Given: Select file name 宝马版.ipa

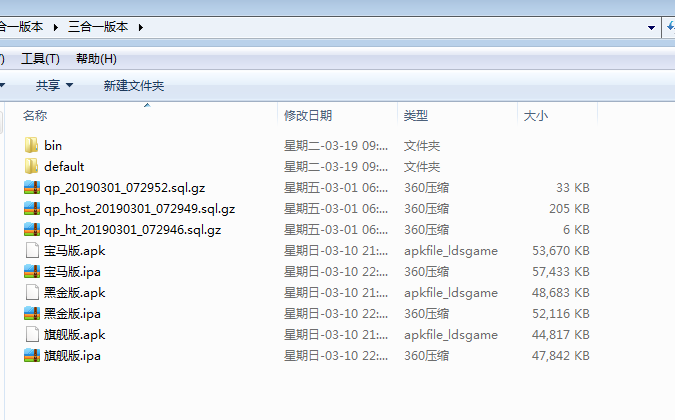Looking at the screenshot, I should (72, 272).
